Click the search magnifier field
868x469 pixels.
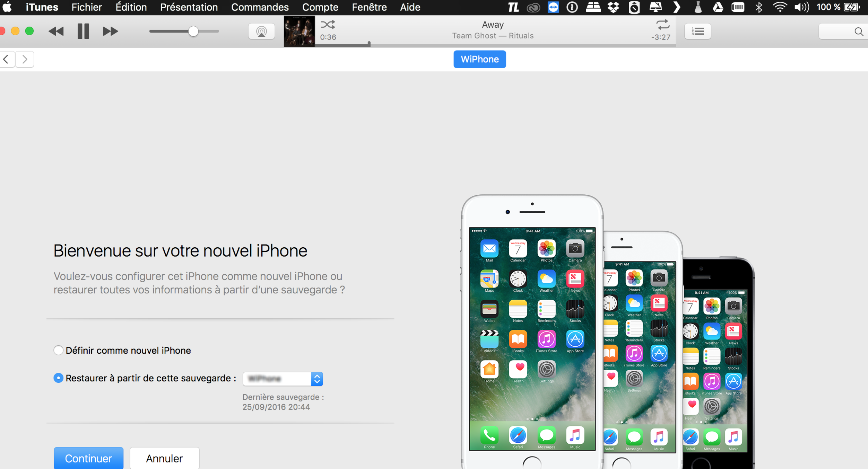[x=843, y=32]
